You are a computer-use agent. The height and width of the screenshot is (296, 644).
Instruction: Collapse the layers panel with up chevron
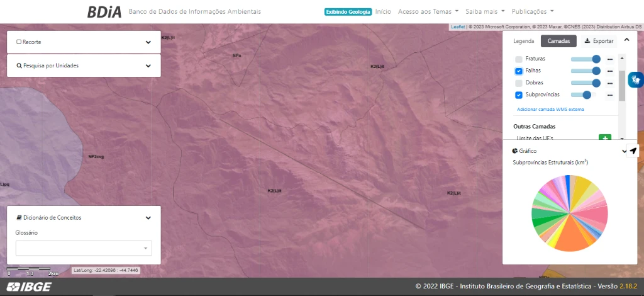tap(627, 40)
